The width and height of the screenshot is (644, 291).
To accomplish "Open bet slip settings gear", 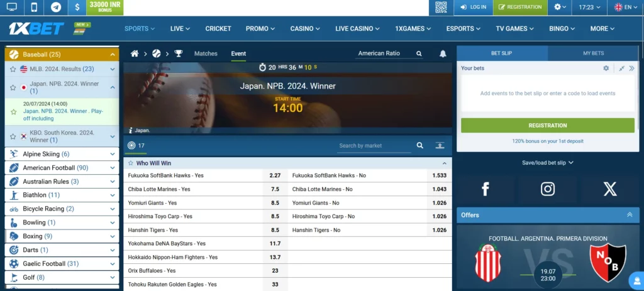I will tap(606, 68).
